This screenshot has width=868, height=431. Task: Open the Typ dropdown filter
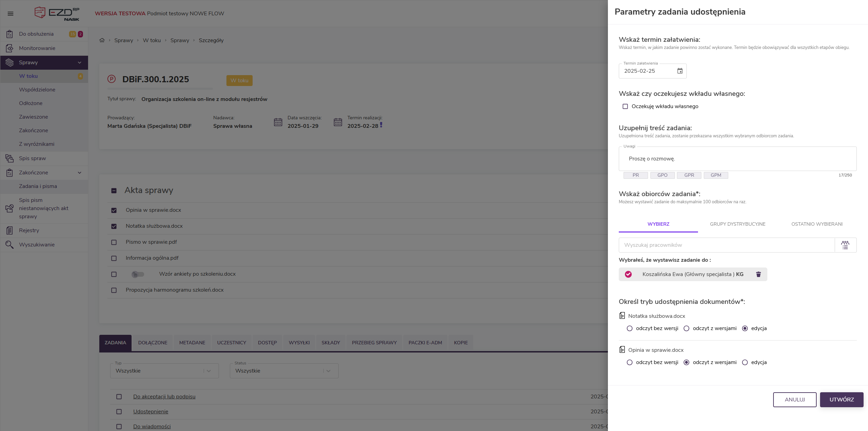[x=164, y=371]
